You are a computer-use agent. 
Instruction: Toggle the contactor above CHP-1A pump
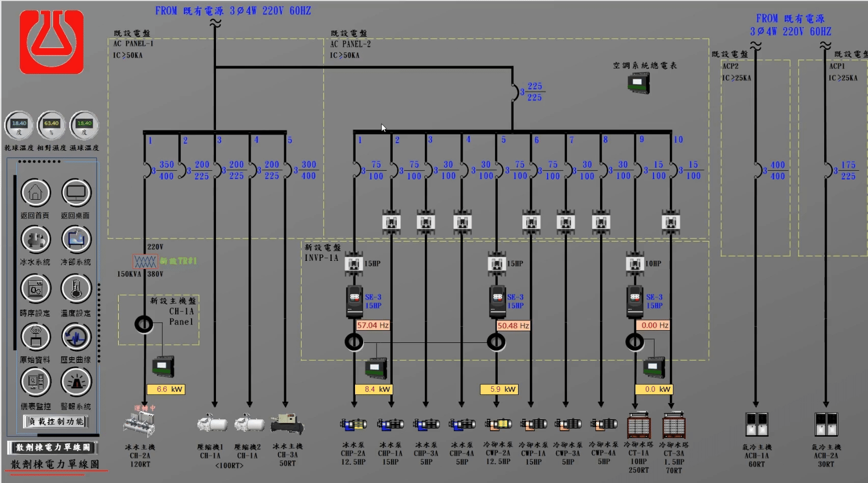[x=391, y=222]
